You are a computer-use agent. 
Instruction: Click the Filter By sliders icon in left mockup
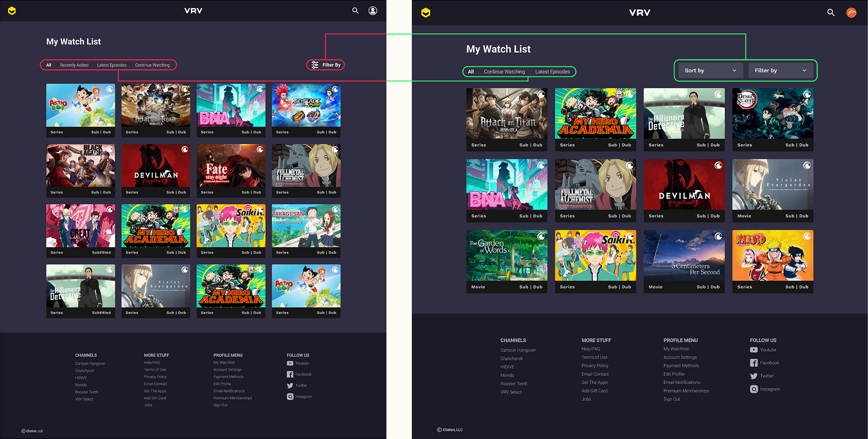(x=315, y=65)
